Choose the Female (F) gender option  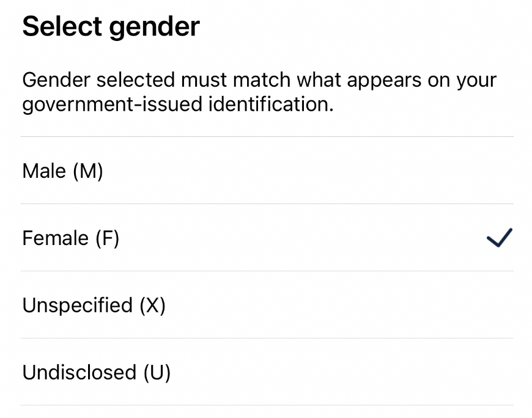pyautogui.click(x=71, y=238)
